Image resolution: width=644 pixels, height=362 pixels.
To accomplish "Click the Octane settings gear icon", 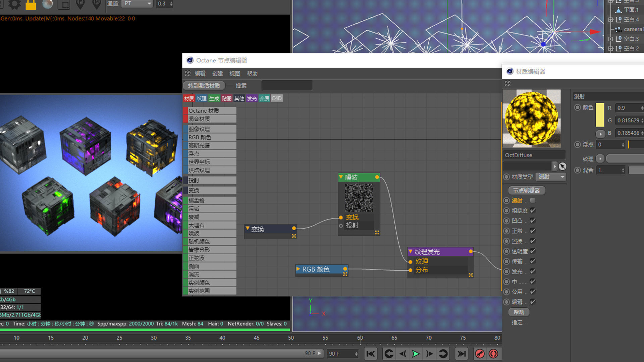I will coord(14,4).
